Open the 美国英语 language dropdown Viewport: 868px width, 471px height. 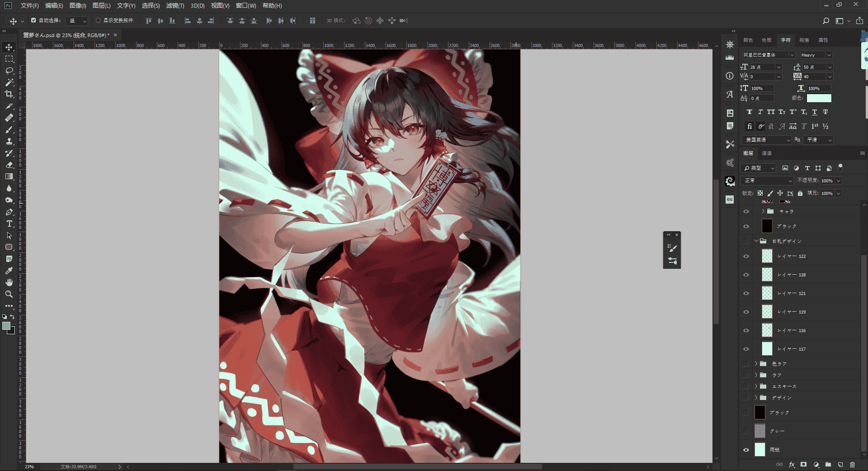click(767, 140)
